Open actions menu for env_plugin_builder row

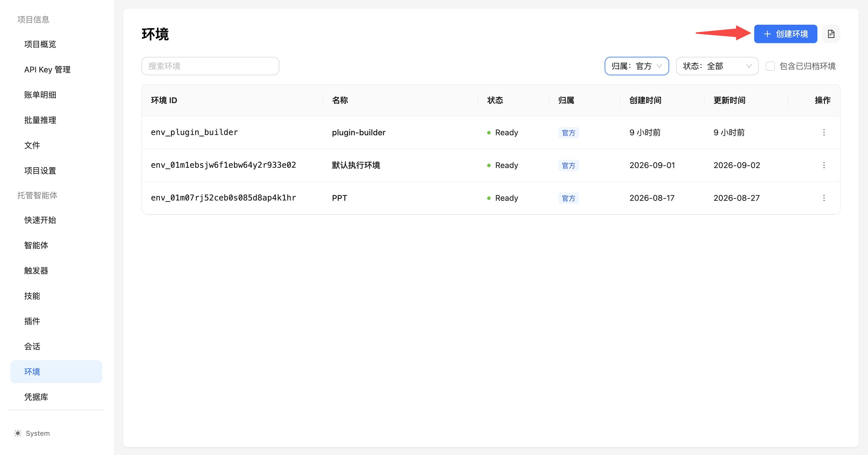point(824,132)
